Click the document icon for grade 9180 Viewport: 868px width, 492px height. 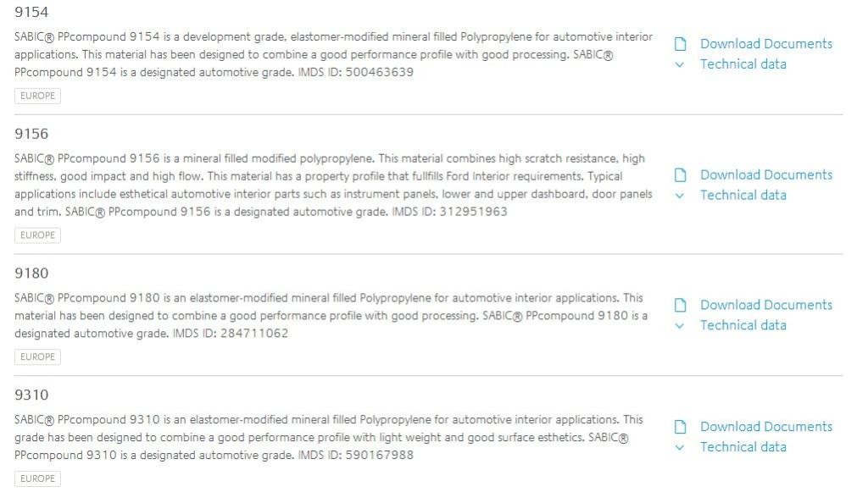(680, 305)
